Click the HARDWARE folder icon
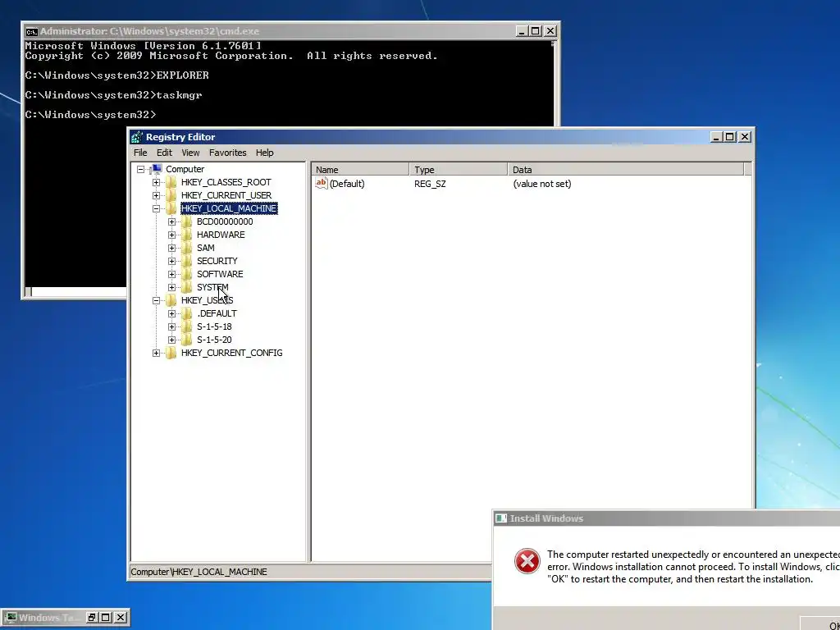 pos(186,235)
